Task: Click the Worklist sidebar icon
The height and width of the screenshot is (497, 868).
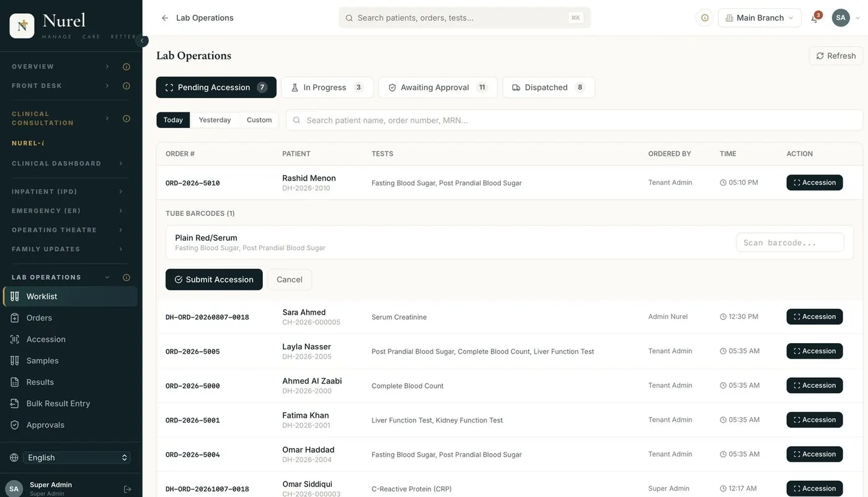Action: [15, 297]
